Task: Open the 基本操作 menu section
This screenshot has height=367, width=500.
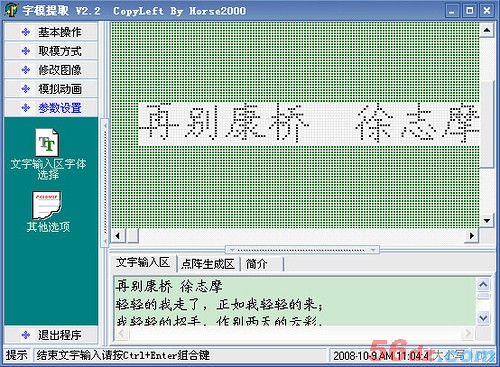Action: (51, 32)
